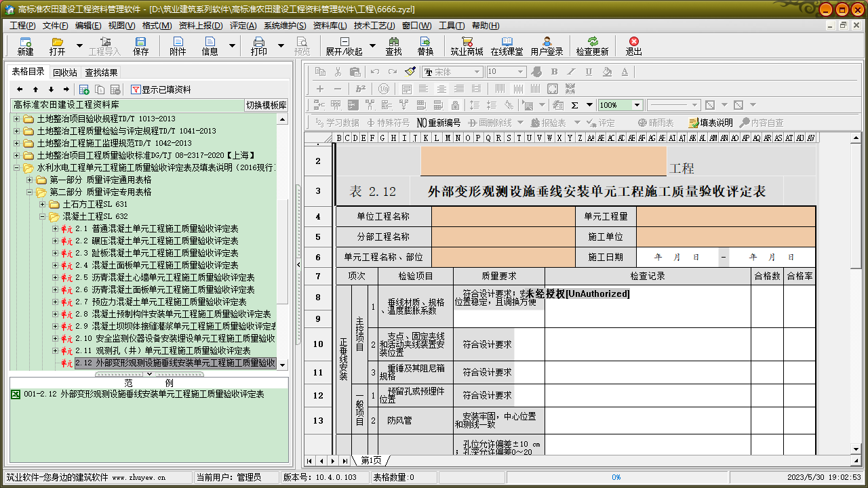Screen dimensions: 868x488
Task: Click the 检查更新 (Check update) icon
Action: (592, 45)
